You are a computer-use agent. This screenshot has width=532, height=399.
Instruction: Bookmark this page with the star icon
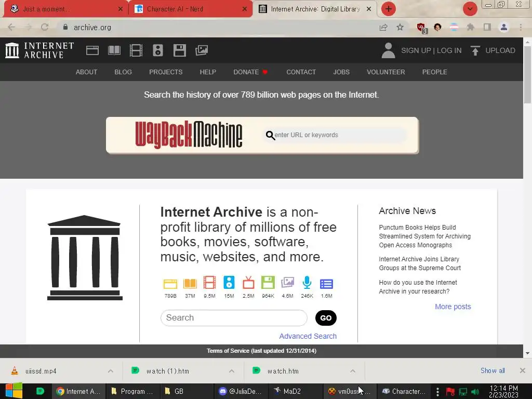click(400, 27)
